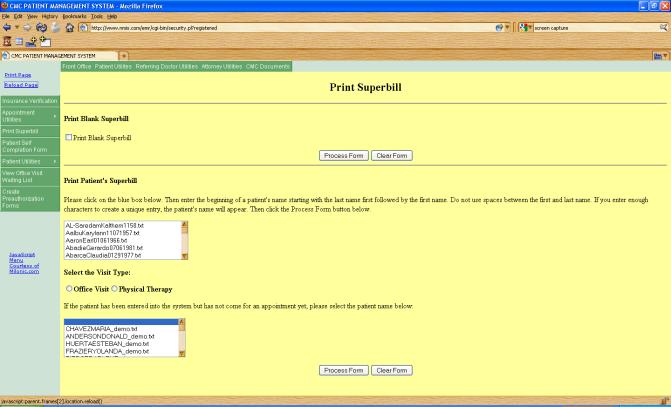Click the browser Back arrow icon
671x407 pixels.
point(8,28)
